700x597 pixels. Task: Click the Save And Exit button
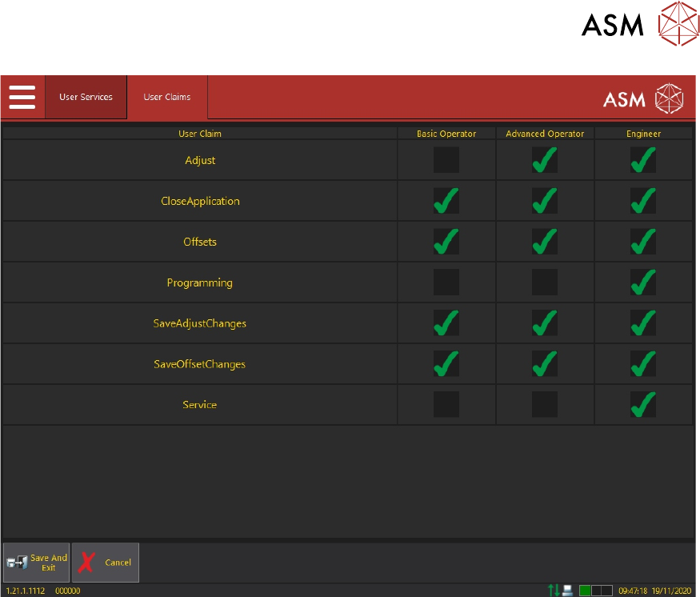(x=36, y=563)
